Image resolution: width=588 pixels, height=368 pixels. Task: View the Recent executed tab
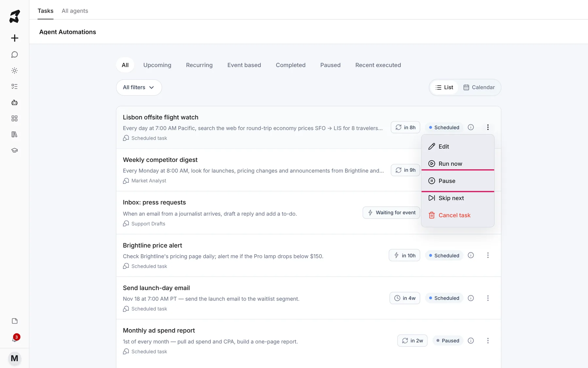tap(378, 65)
